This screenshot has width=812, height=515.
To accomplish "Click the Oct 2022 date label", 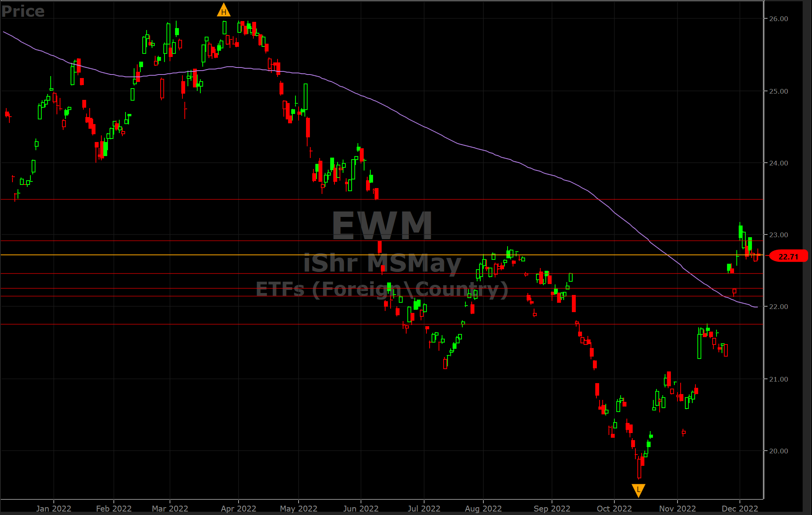I will tap(614, 508).
